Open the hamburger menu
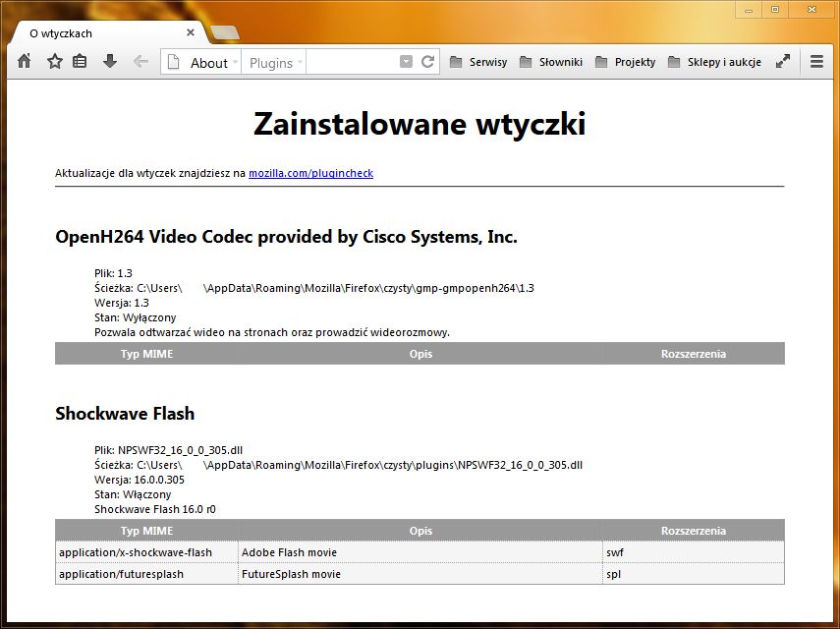Screen dimensions: 840x629 [x=816, y=62]
